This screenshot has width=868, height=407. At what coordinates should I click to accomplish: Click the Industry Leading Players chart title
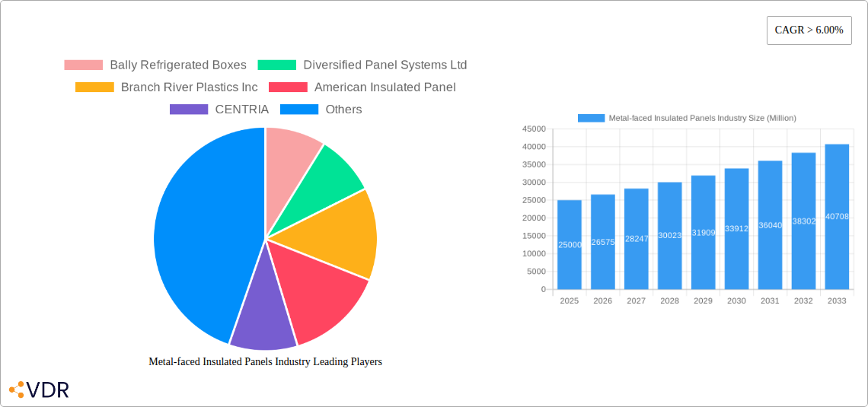[265, 362]
